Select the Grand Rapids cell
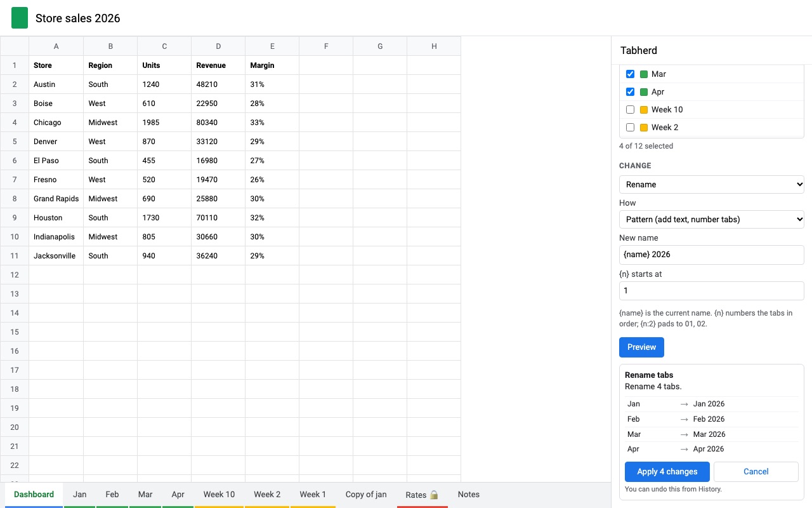The height and width of the screenshot is (508, 812). [x=56, y=199]
